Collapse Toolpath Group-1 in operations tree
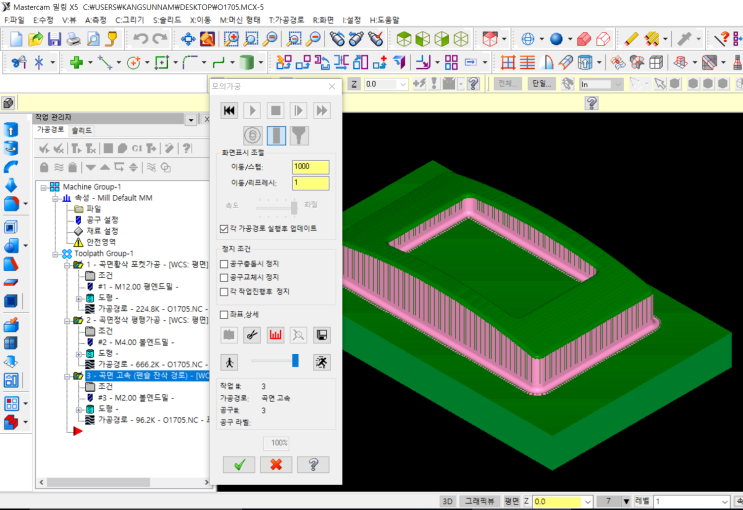The image size is (743, 510). click(54, 254)
